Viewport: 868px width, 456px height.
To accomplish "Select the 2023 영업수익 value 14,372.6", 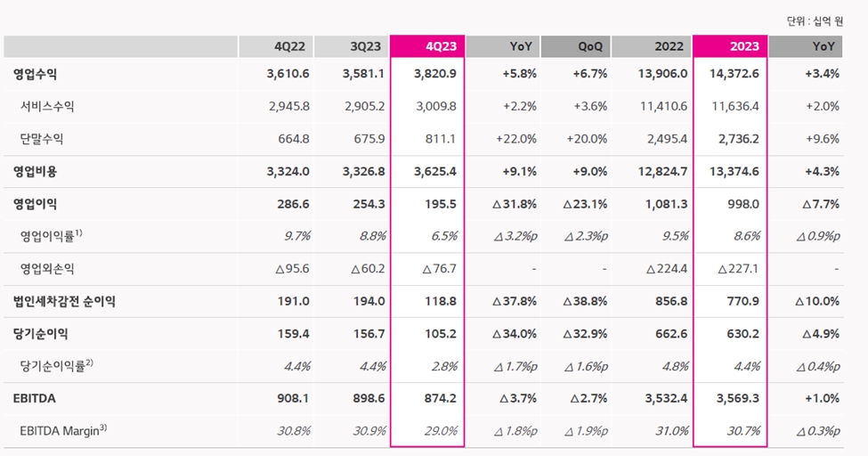I will click(x=732, y=73).
